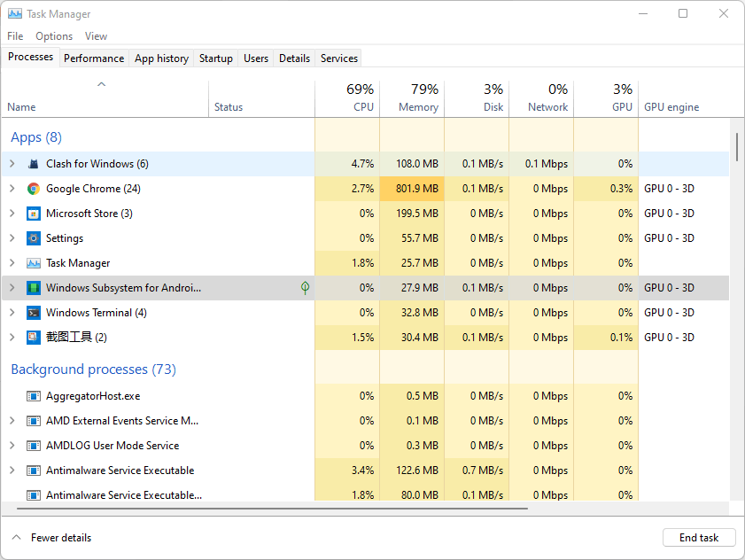Switch to the App history tab
Image resolution: width=745 pixels, height=560 pixels.
161,58
